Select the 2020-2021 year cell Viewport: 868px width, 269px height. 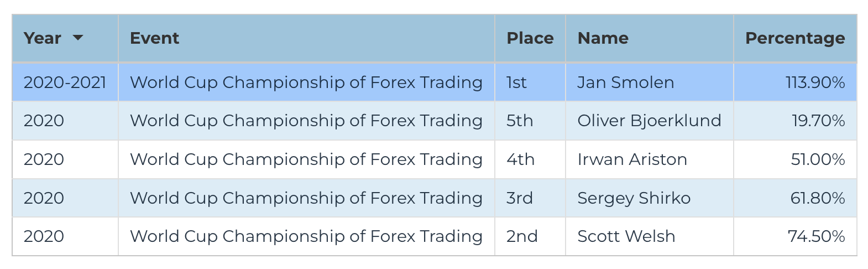pyautogui.click(x=65, y=82)
